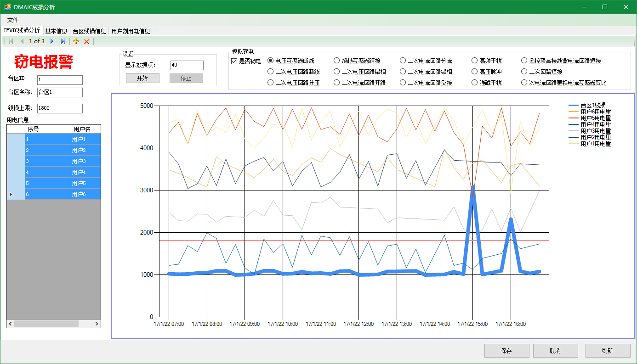The height and width of the screenshot is (364, 637).
Task: Choose the 高频干扰 radio option
Action: tap(474, 61)
